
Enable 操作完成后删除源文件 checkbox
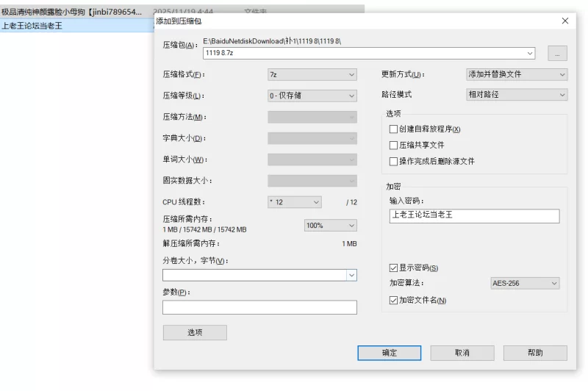pyautogui.click(x=393, y=161)
